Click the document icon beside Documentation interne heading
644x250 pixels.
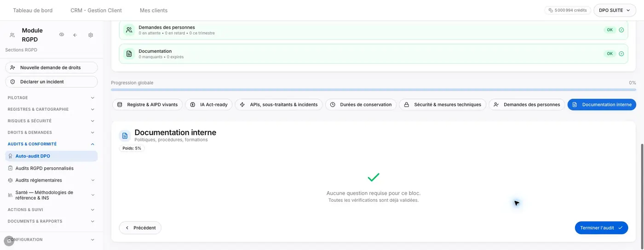coord(125,136)
